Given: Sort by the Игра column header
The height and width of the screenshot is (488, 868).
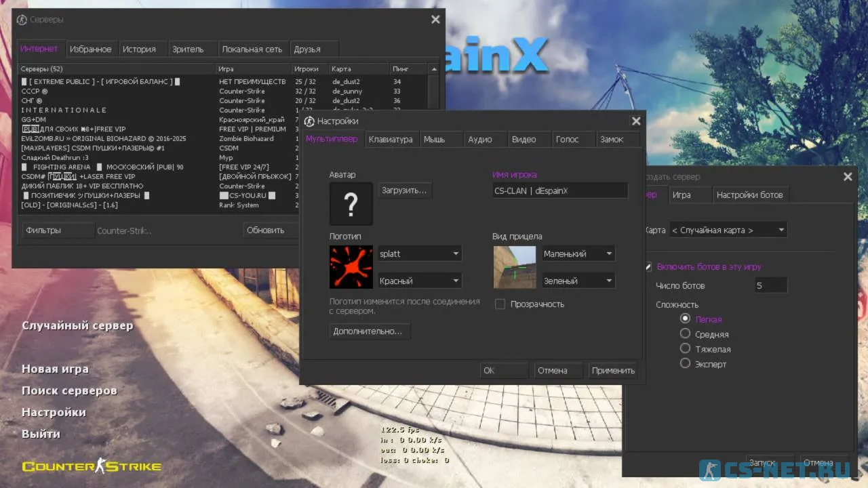Looking at the screenshot, I should pyautogui.click(x=254, y=69).
